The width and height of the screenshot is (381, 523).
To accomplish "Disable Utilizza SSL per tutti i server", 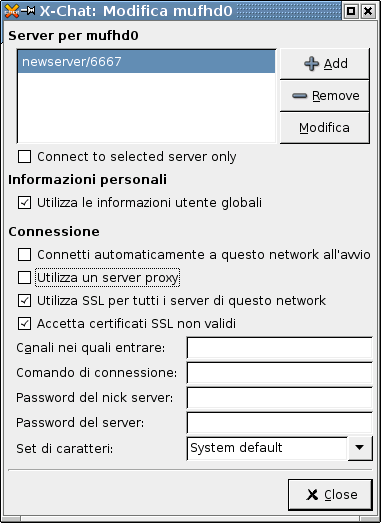I will click(x=24, y=301).
